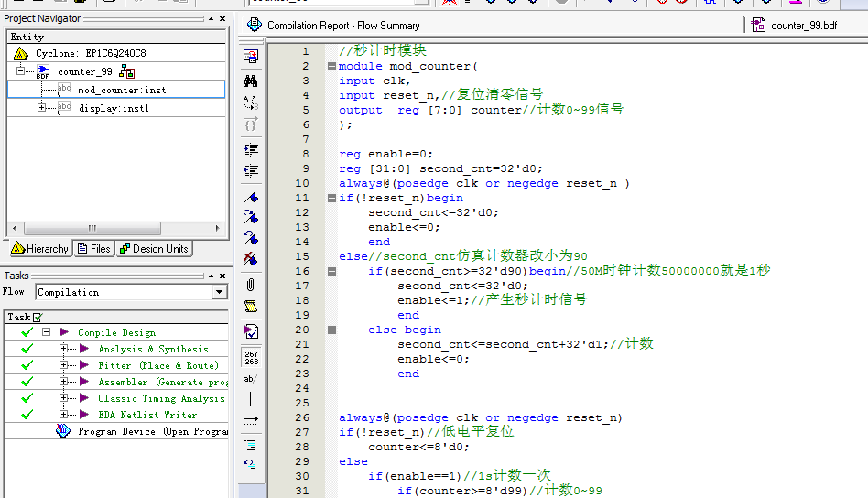Switch to the Design Units tab
The height and width of the screenshot is (498, 868).
point(154,248)
